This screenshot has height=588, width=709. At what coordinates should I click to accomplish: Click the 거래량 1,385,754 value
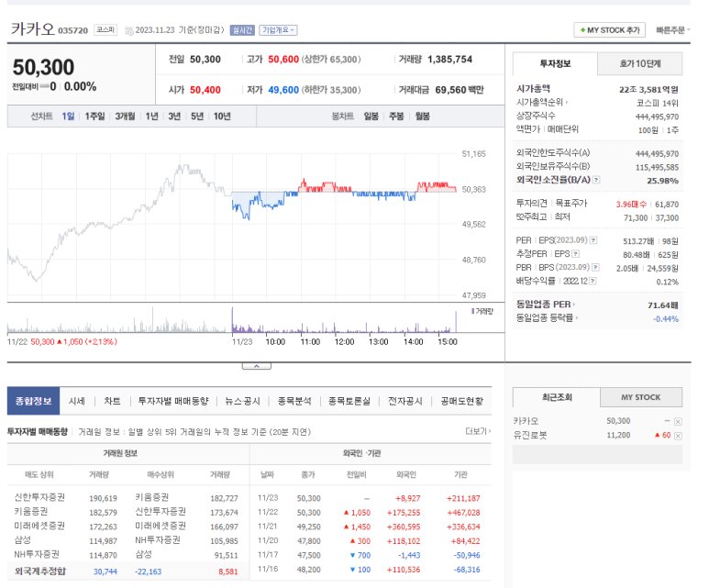(x=449, y=60)
